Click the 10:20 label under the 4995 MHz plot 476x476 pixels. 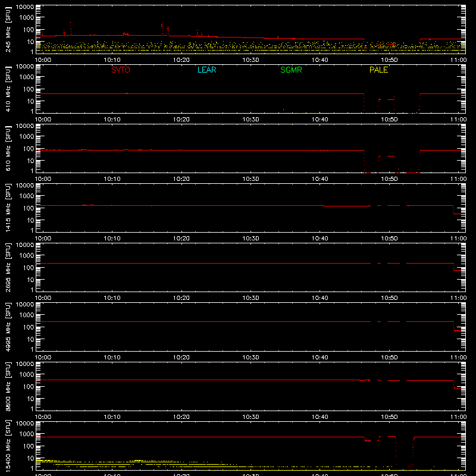tap(181, 358)
